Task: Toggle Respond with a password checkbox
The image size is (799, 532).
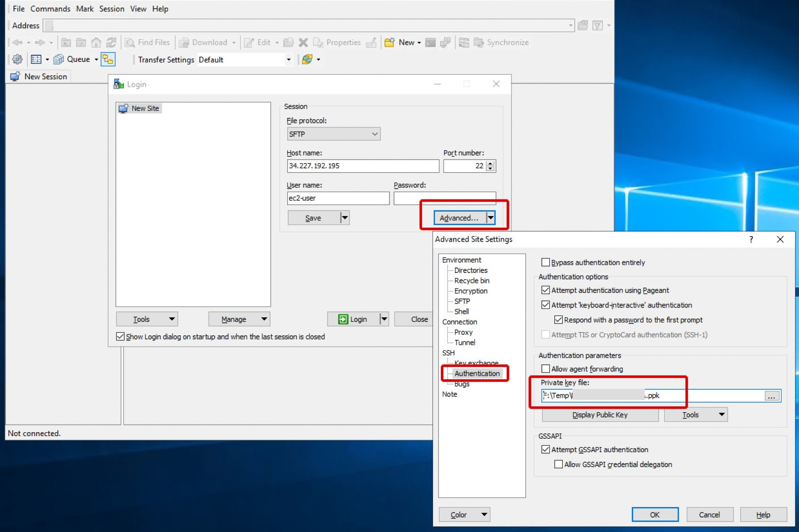Action: [559, 320]
